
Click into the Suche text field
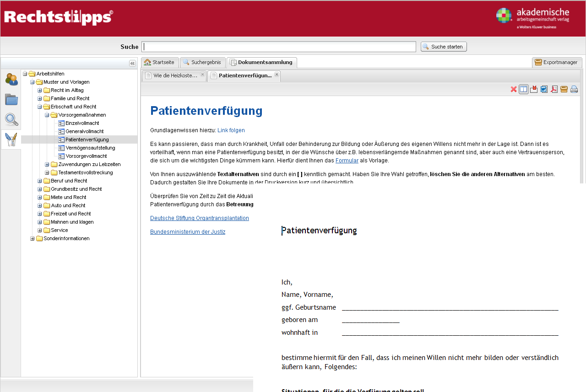278,47
